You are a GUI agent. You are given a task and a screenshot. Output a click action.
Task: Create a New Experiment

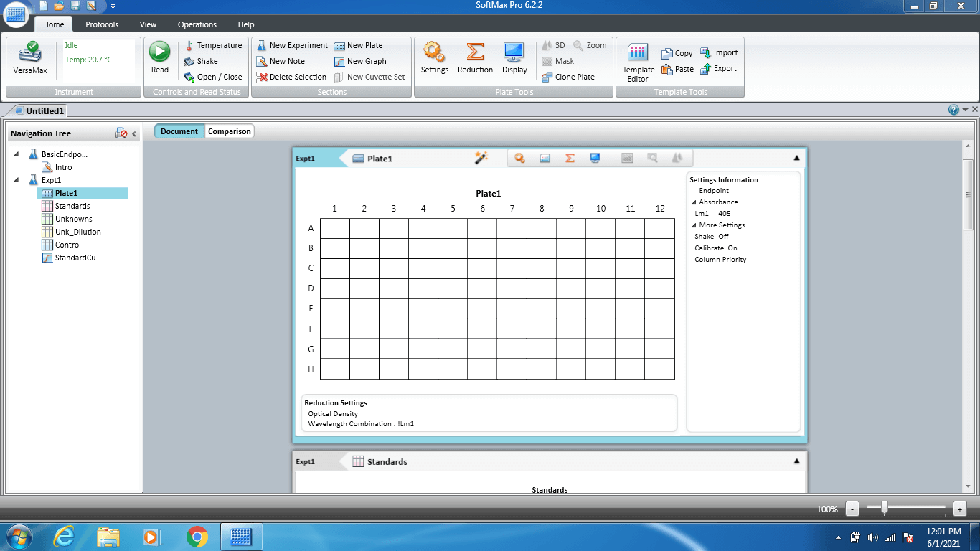tap(291, 44)
